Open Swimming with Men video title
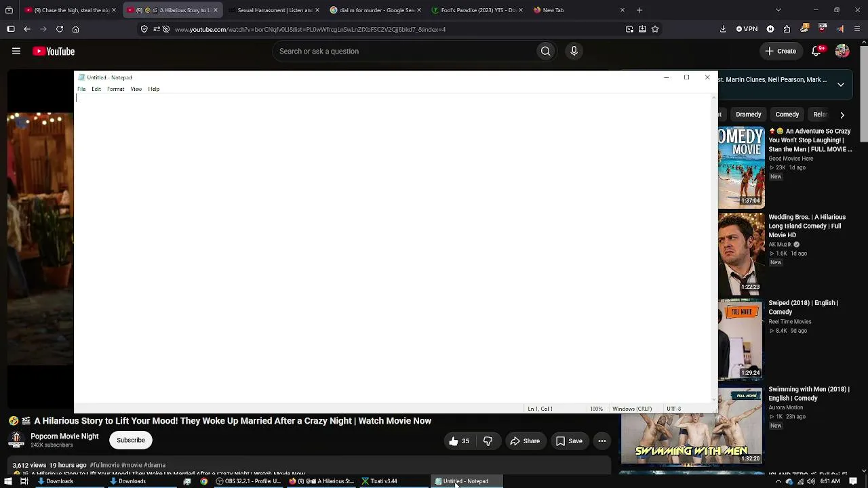 coord(809,394)
